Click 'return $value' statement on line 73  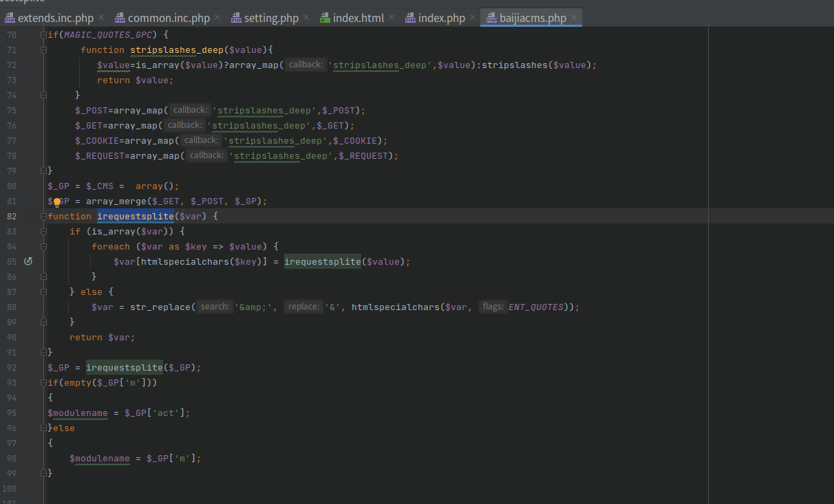[x=136, y=80]
